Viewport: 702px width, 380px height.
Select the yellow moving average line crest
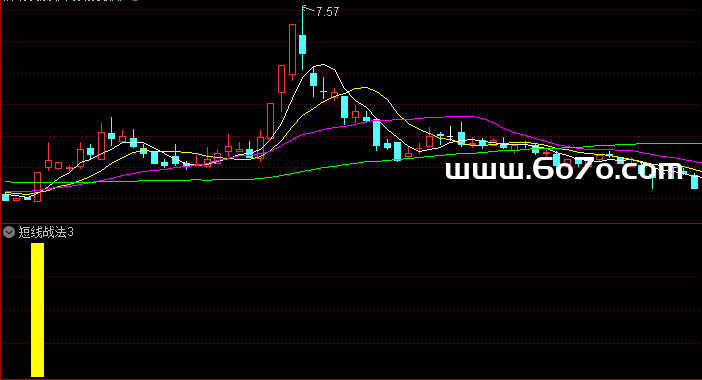click(365, 88)
